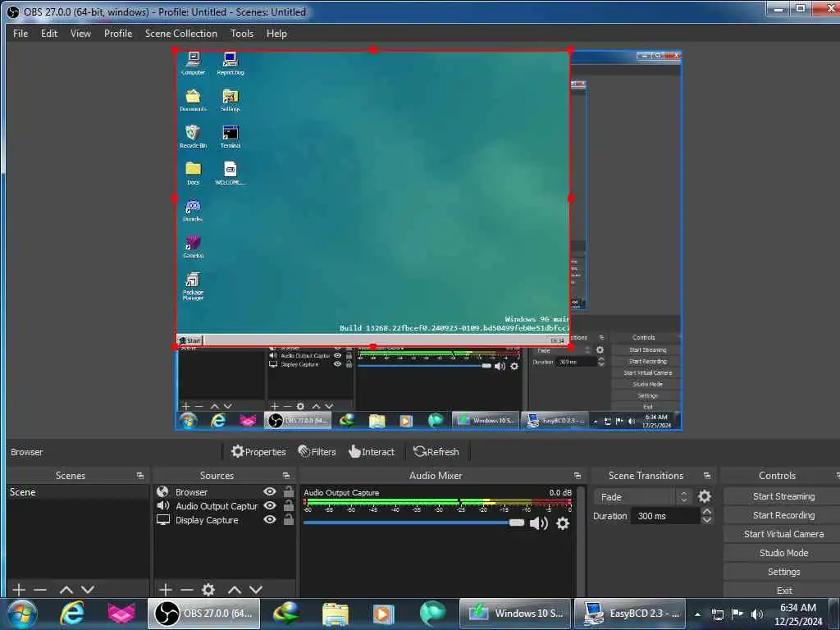This screenshot has width=840, height=630.
Task: Refresh the Browser source
Action: (436, 452)
